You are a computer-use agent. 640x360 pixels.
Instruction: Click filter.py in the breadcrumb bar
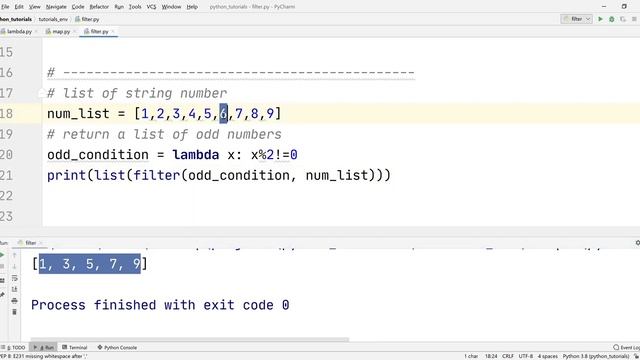click(87, 19)
